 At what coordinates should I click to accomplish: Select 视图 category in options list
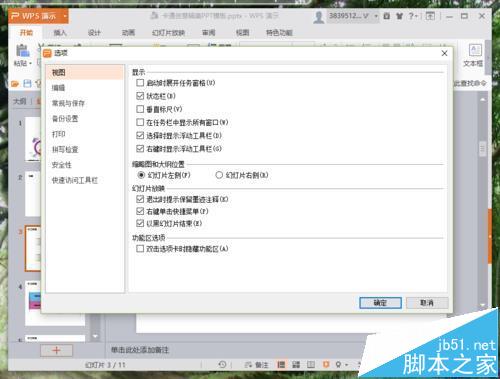coord(85,72)
